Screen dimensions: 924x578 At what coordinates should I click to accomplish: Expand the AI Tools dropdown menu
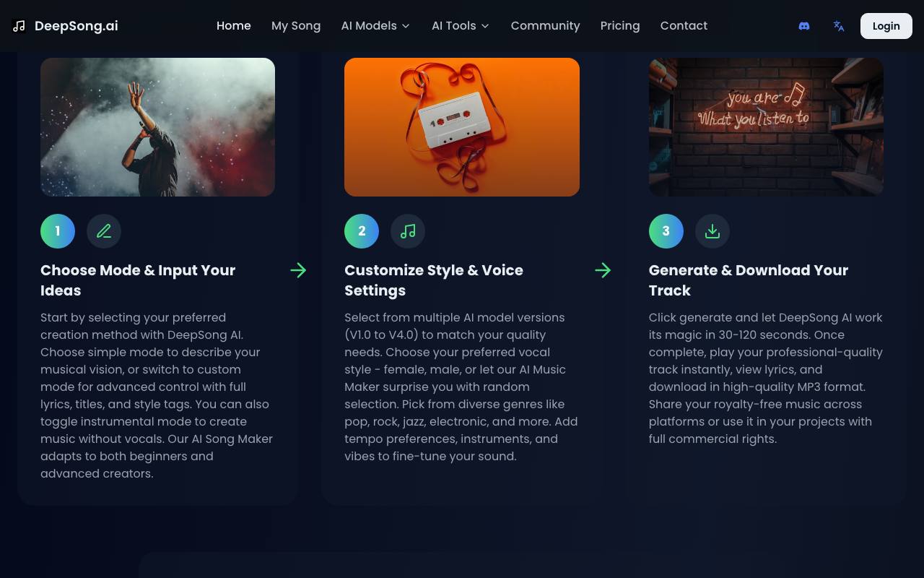tap(461, 26)
